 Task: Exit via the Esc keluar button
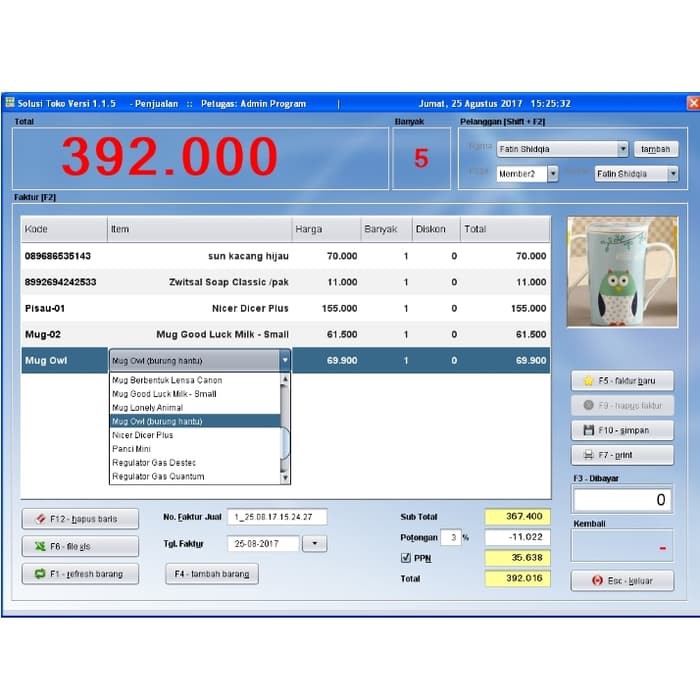[x=621, y=580]
